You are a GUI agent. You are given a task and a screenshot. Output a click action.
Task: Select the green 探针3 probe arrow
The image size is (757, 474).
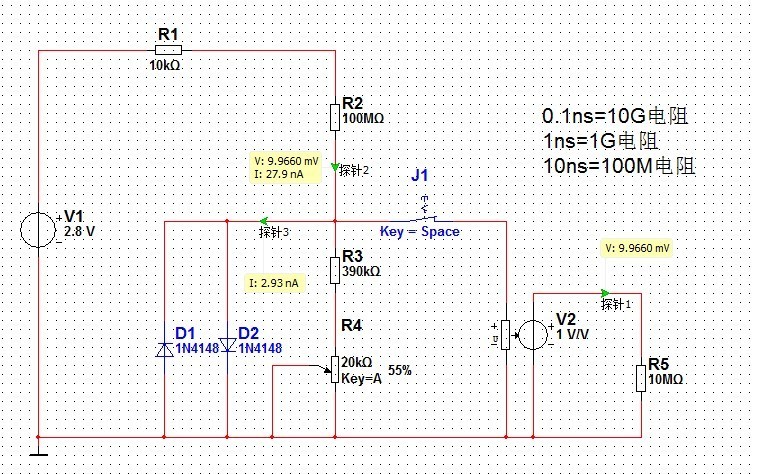pos(262,221)
